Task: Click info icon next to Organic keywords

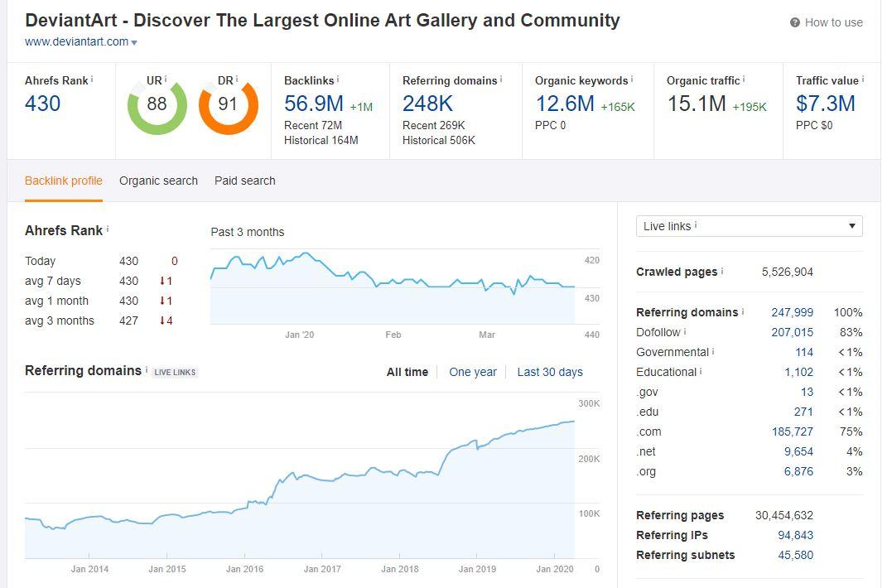Action: point(632,80)
